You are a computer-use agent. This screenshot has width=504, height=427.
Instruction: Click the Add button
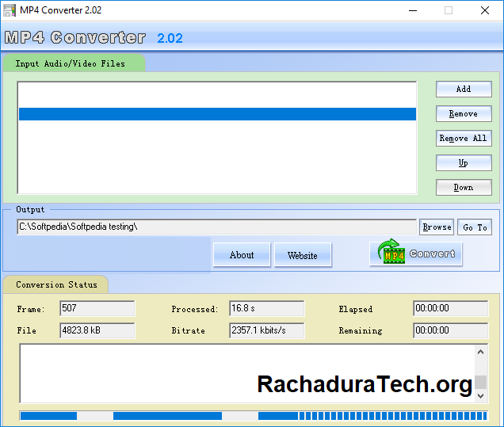click(464, 89)
